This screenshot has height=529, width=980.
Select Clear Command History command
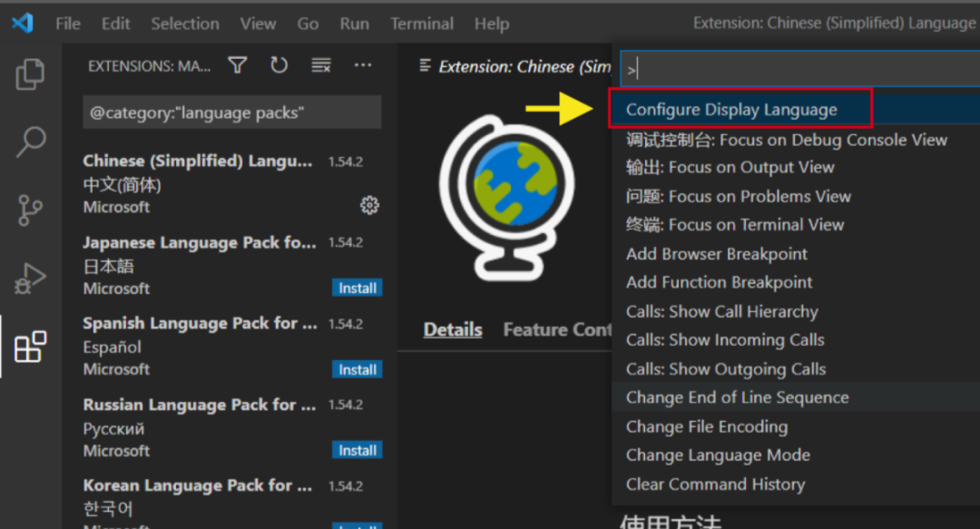796,484
